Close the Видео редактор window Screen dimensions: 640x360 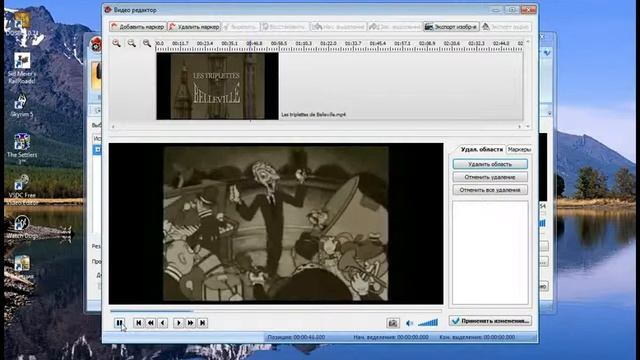(x=529, y=9)
